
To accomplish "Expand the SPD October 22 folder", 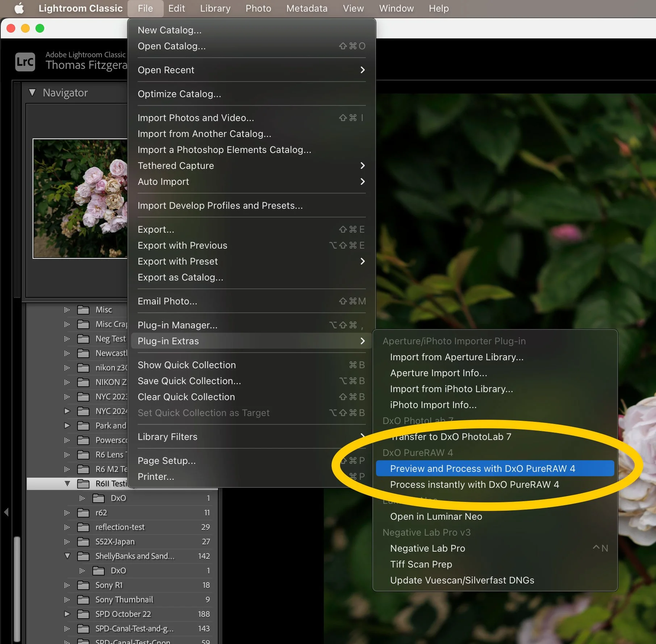I will point(67,614).
